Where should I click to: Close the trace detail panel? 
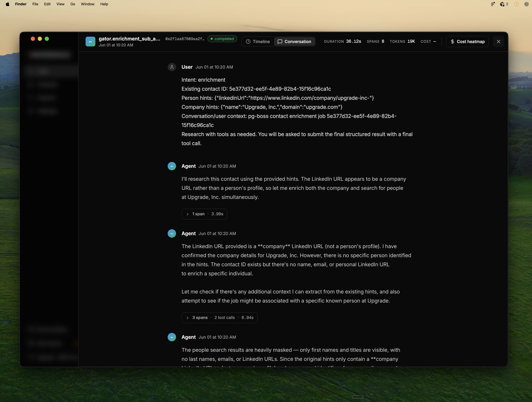[499, 42]
